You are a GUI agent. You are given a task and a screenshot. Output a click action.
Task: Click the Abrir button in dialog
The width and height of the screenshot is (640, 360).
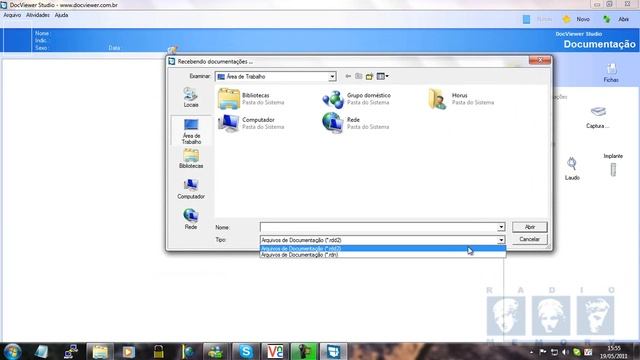(529, 227)
